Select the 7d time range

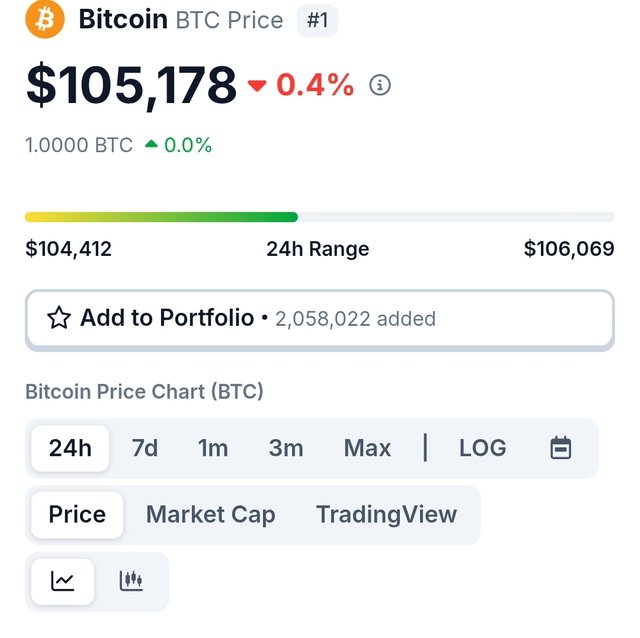pyautogui.click(x=145, y=448)
